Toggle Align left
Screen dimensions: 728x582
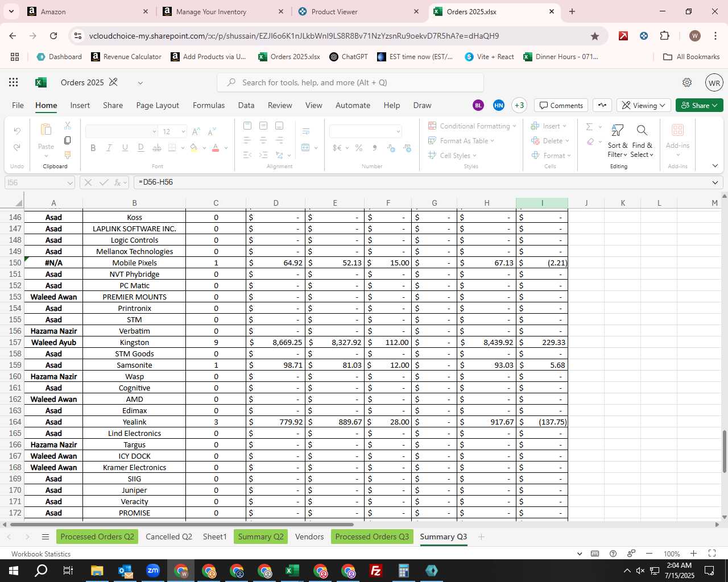(x=247, y=140)
